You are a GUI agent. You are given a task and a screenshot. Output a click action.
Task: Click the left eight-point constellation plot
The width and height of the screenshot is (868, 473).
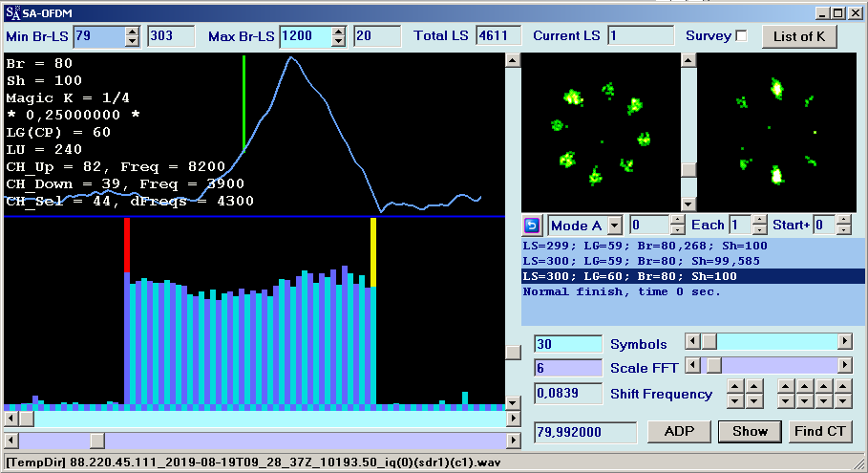[x=601, y=133]
